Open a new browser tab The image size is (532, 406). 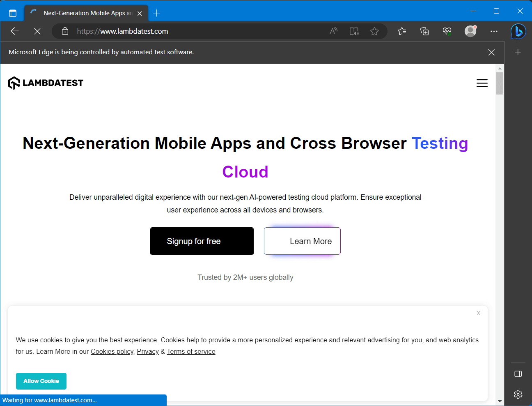[x=156, y=13]
